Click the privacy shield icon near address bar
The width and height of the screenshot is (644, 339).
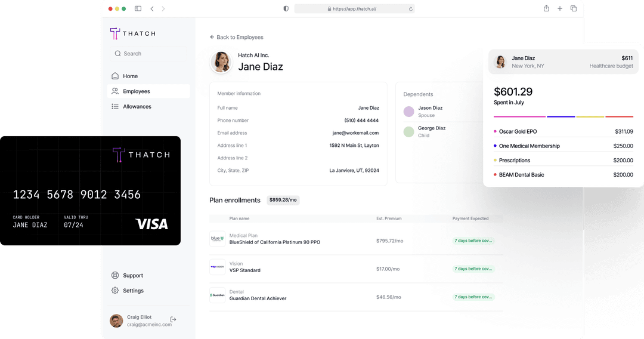click(286, 9)
